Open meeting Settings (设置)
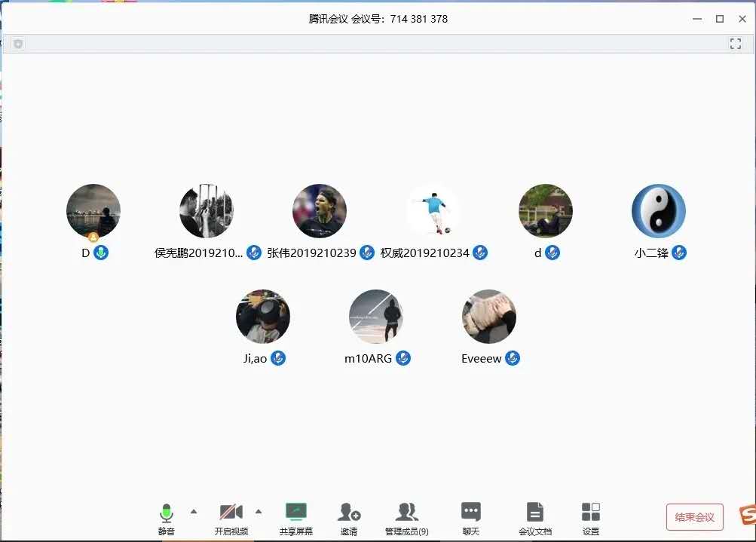 [591, 513]
